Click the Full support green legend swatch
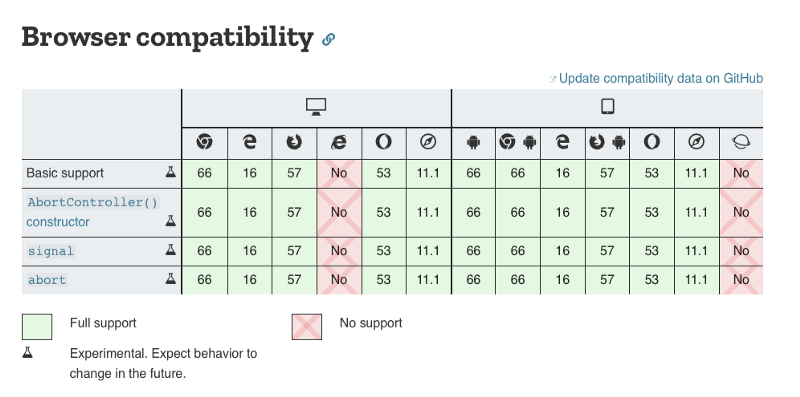The width and height of the screenshot is (800, 397). click(37, 327)
